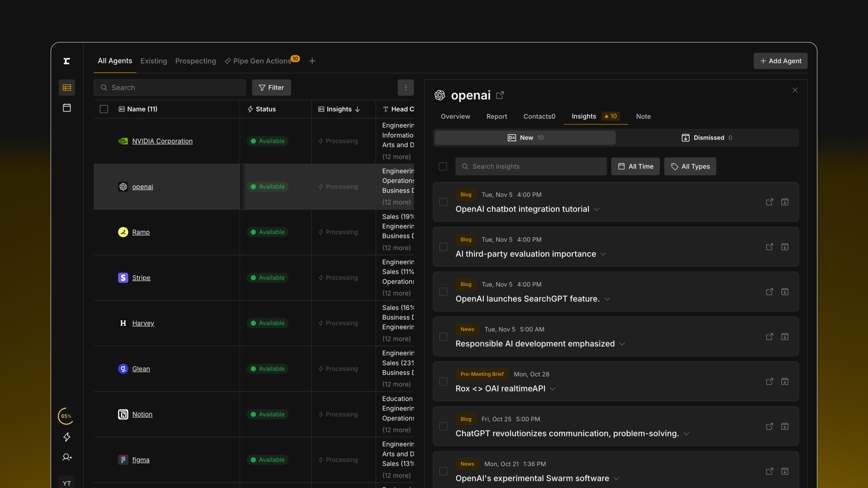Sort by the Insights column header
This screenshot has height=488, width=868.
tap(339, 109)
